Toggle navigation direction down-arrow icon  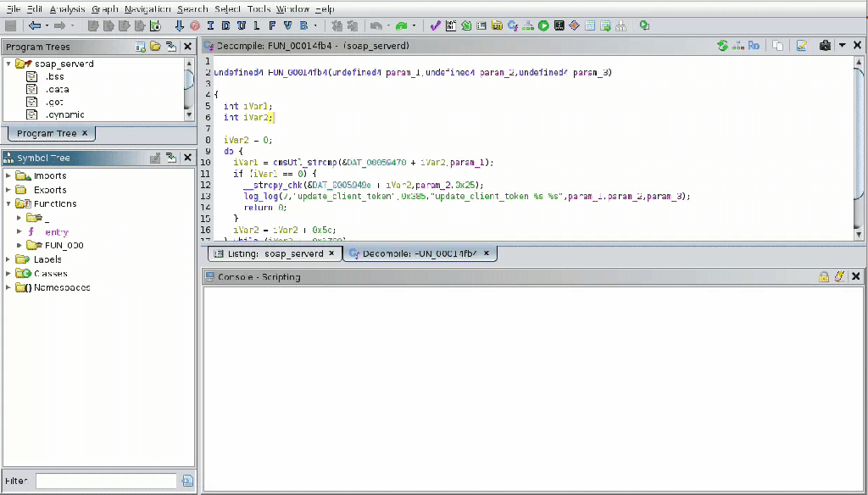(180, 25)
